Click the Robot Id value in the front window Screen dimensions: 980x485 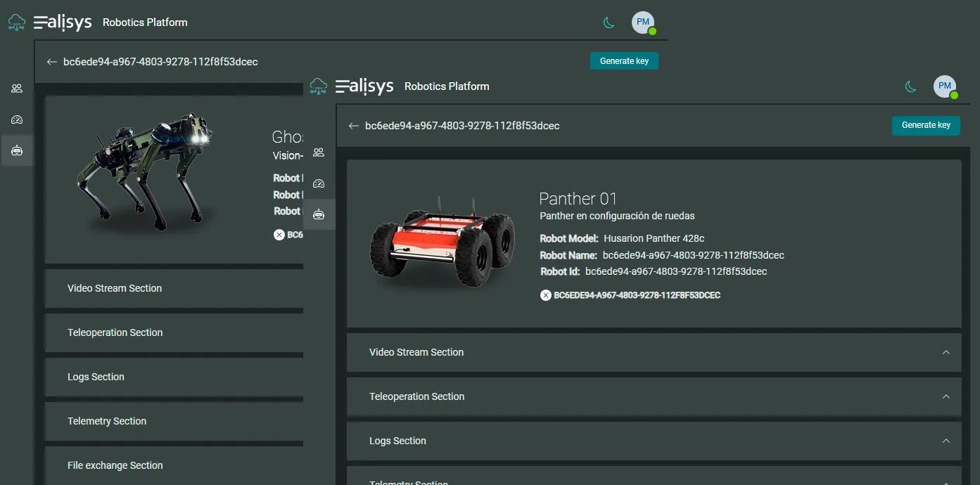click(x=676, y=271)
